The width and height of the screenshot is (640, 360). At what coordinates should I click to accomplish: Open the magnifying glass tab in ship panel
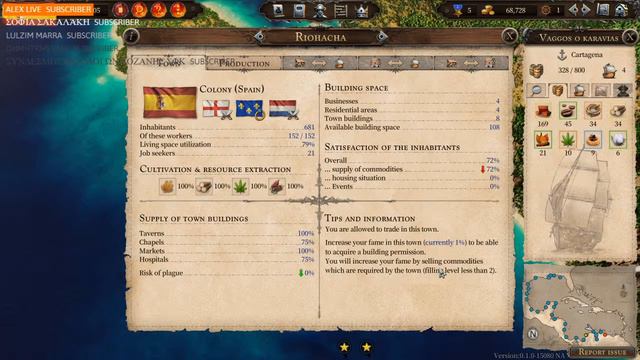tap(537, 90)
